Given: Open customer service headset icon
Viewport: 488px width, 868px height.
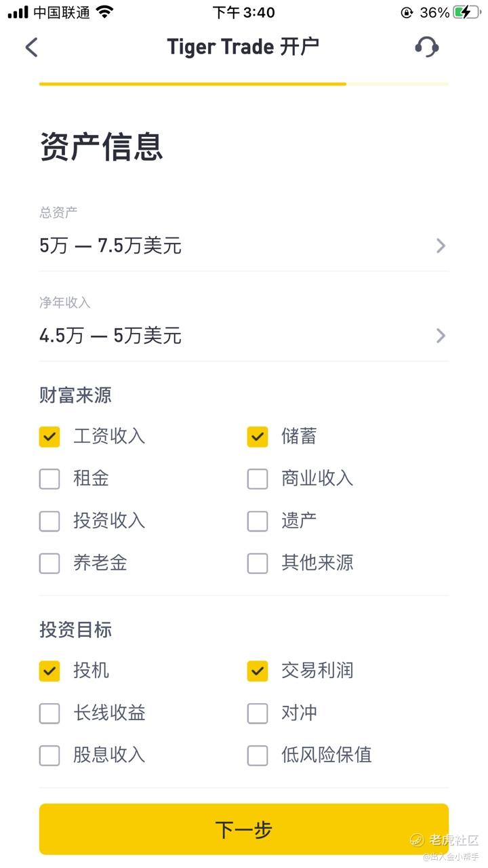Looking at the screenshot, I should coord(426,47).
